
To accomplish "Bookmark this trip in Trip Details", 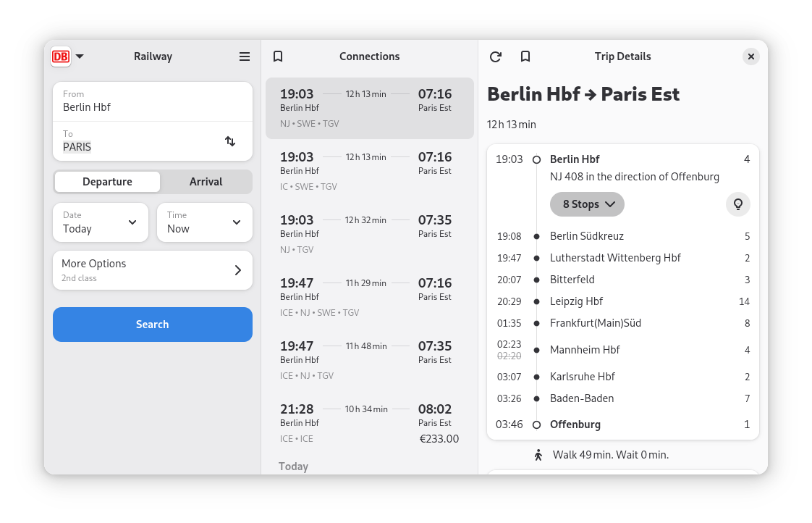I will click(526, 57).
